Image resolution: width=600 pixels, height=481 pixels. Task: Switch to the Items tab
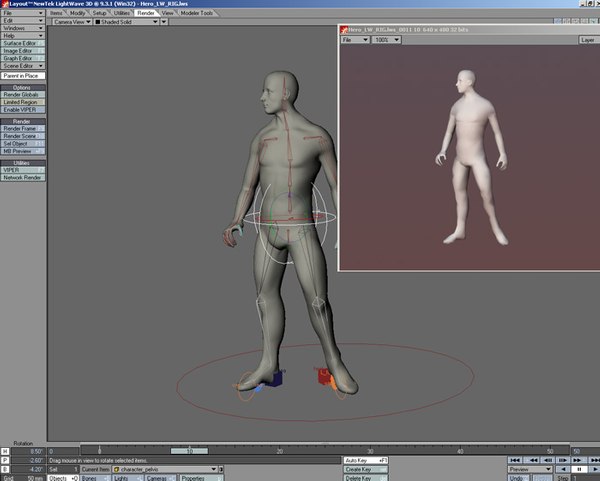point(56,13)
